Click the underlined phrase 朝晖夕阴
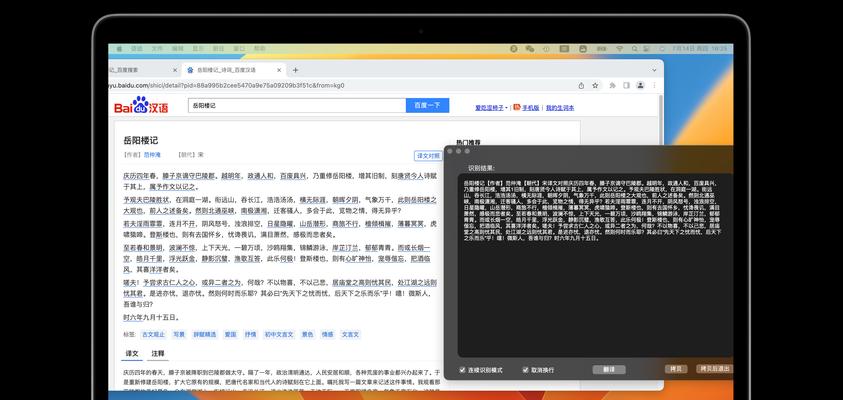The image size is (843, 400). coord(345,199)
